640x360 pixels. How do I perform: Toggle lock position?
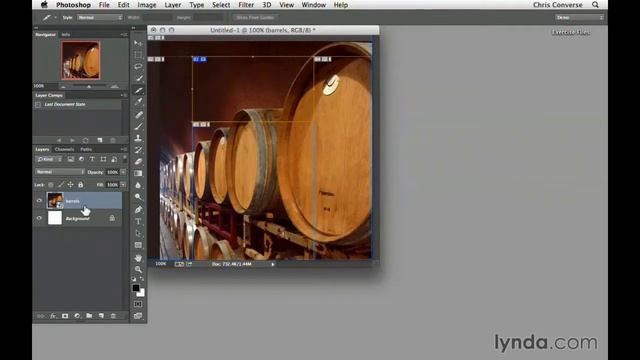pyautogui.click(x=70, y=185)
